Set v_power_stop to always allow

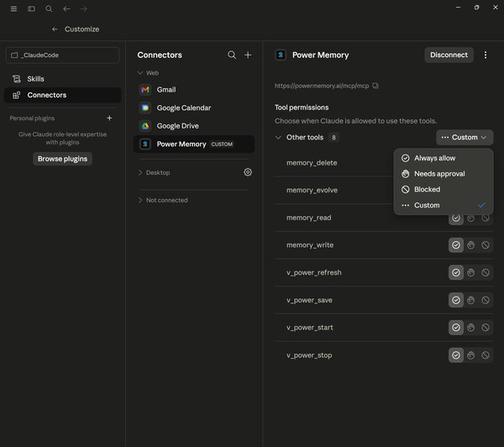pyautogui.click(x=456, y=355)
